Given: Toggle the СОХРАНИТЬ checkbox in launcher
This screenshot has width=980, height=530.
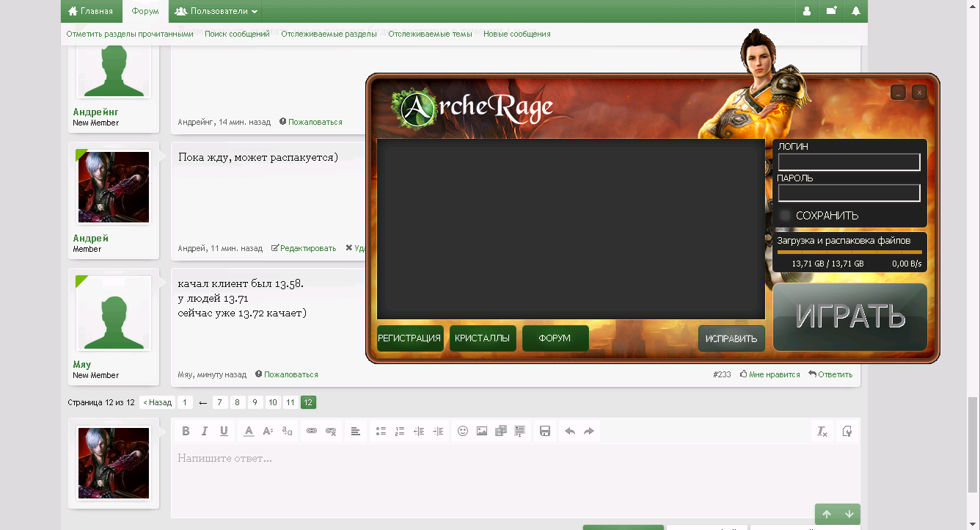Looking at the screenshot, I should pyautogui.click(x=786, y=216).
